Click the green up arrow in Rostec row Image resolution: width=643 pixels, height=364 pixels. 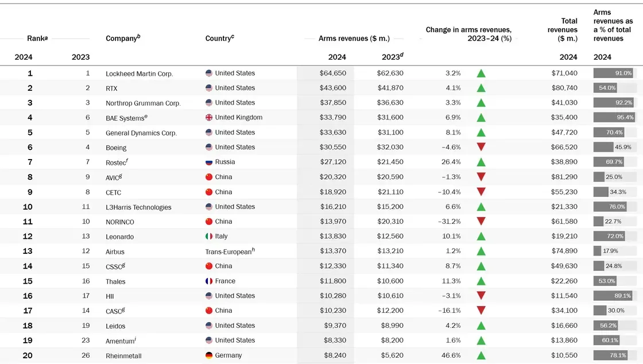[481, 162]
